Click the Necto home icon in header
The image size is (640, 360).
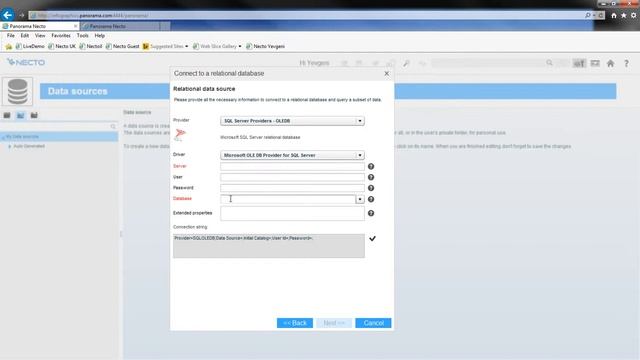[610, 63]
